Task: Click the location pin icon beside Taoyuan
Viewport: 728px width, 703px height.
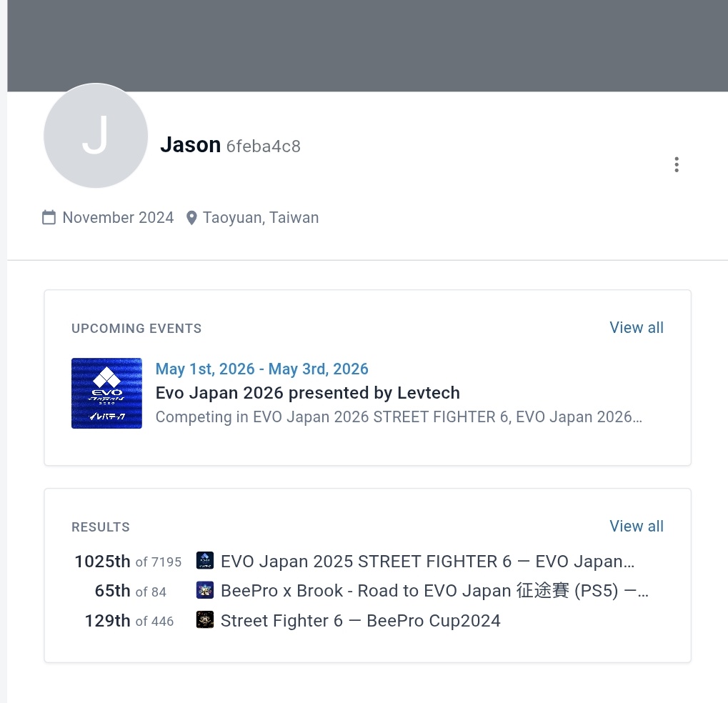Action: [x=191, y=218]
